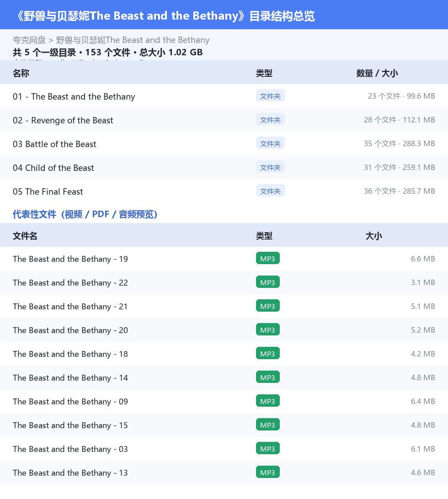Click the 类型 header in folder table
The height and width of the screenshot is (499, 448).
[x=264, y=73]
